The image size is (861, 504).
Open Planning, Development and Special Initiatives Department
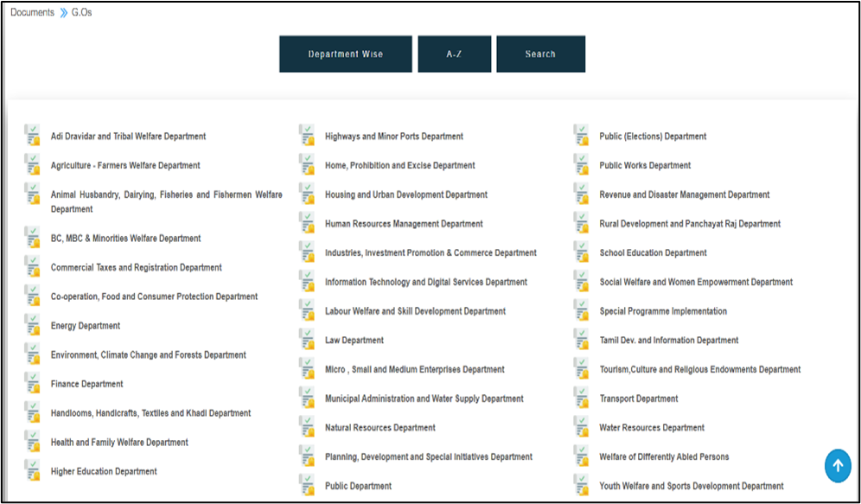click(429, 456)
